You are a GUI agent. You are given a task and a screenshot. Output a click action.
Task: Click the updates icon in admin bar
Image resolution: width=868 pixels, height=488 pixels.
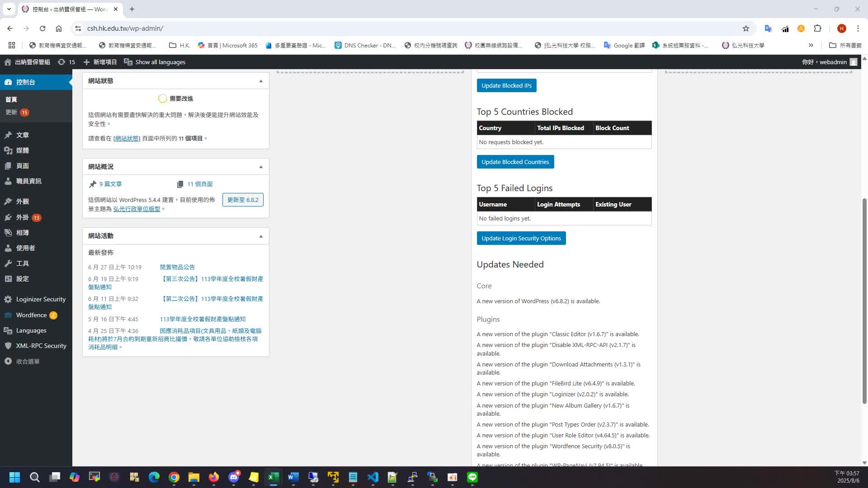pyautogui.click(x=61, y=62)
